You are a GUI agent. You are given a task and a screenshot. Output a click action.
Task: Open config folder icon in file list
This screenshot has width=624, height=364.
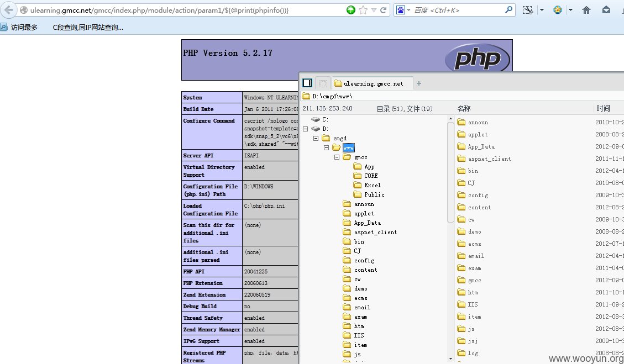[462, 195]
